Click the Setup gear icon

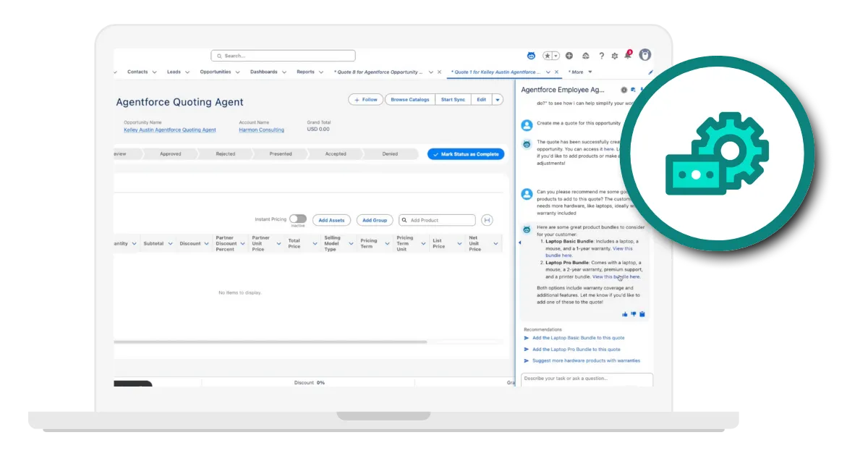coord(615,55)
